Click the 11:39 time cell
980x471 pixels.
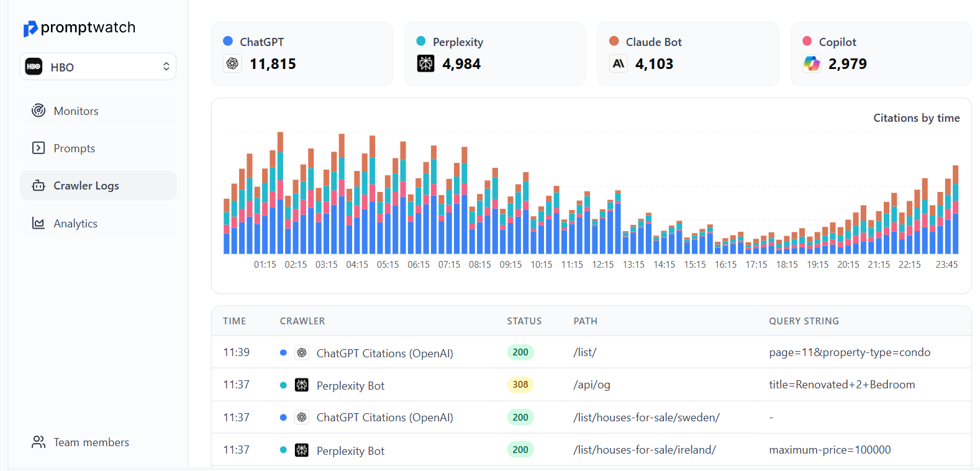pos(237,352)
